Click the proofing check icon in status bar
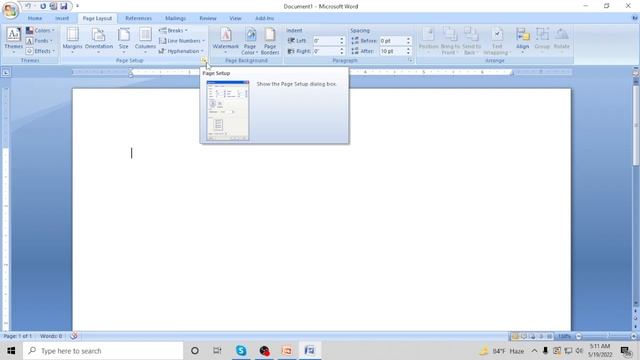640x360 pixels. [x=74, y=336]
